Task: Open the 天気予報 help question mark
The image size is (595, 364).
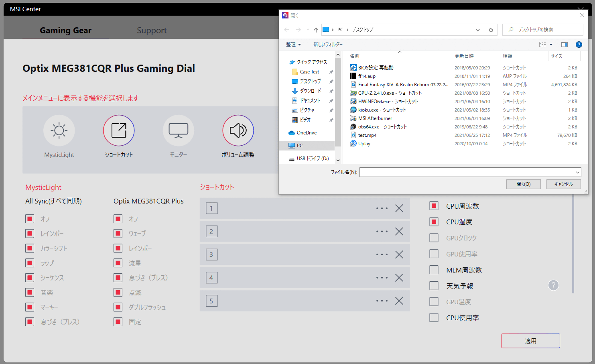Action: [x=553, y=285]
